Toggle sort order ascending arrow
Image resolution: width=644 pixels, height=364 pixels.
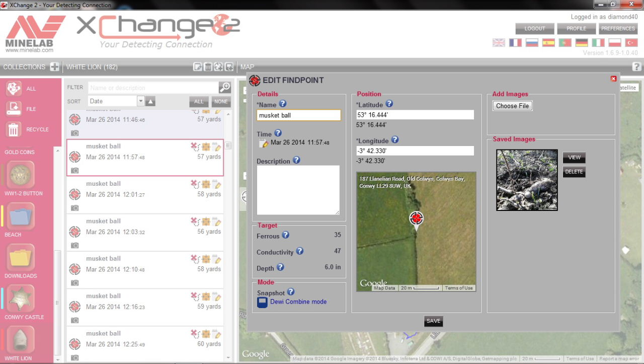(150, 101)
